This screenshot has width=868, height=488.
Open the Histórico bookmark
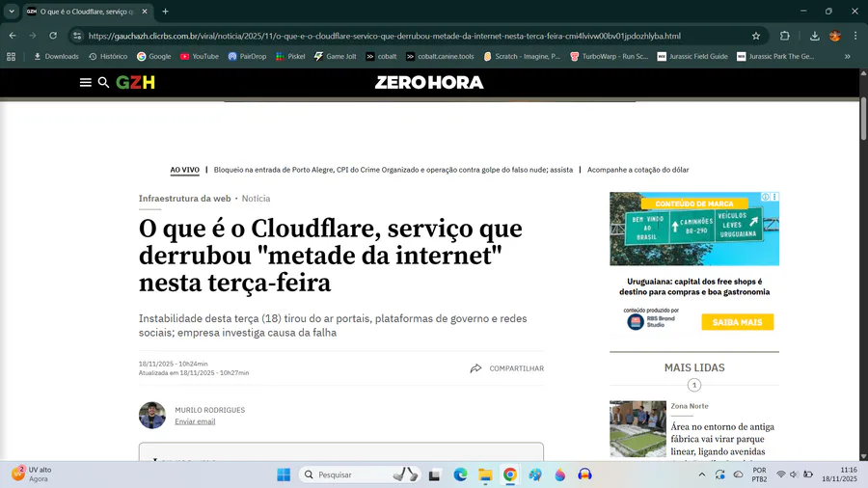(x=108, y=57)
